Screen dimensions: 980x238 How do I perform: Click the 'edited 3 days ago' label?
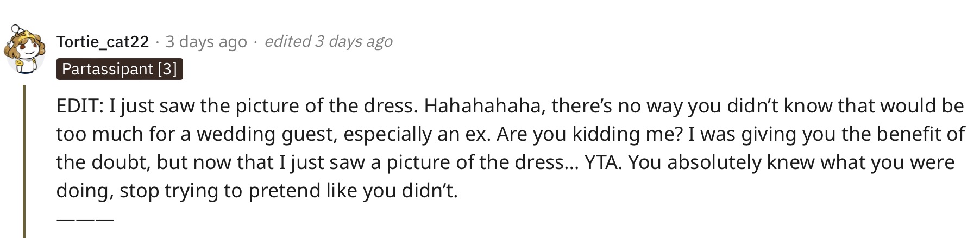coord(328,42)
